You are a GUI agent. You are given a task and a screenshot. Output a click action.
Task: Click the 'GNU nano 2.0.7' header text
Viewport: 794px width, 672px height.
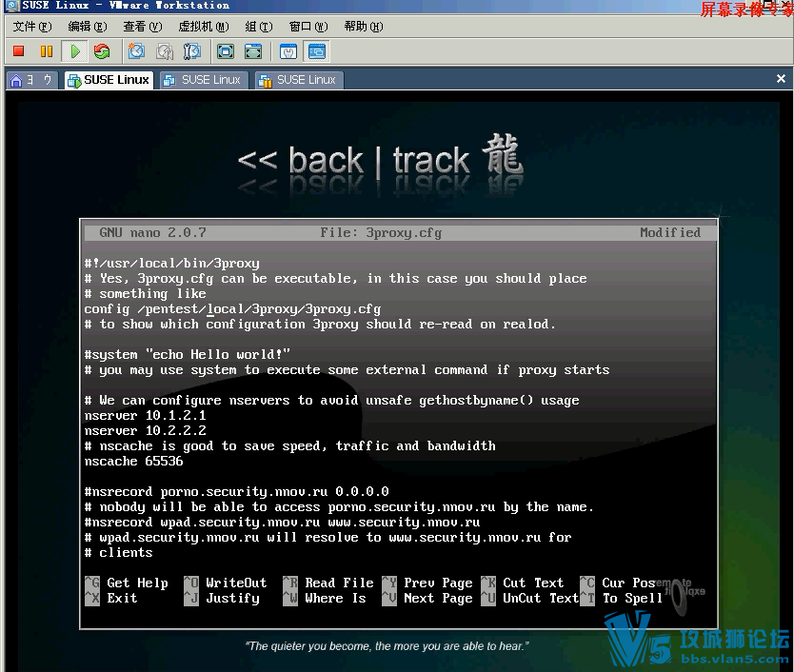(x=153, y=232)
